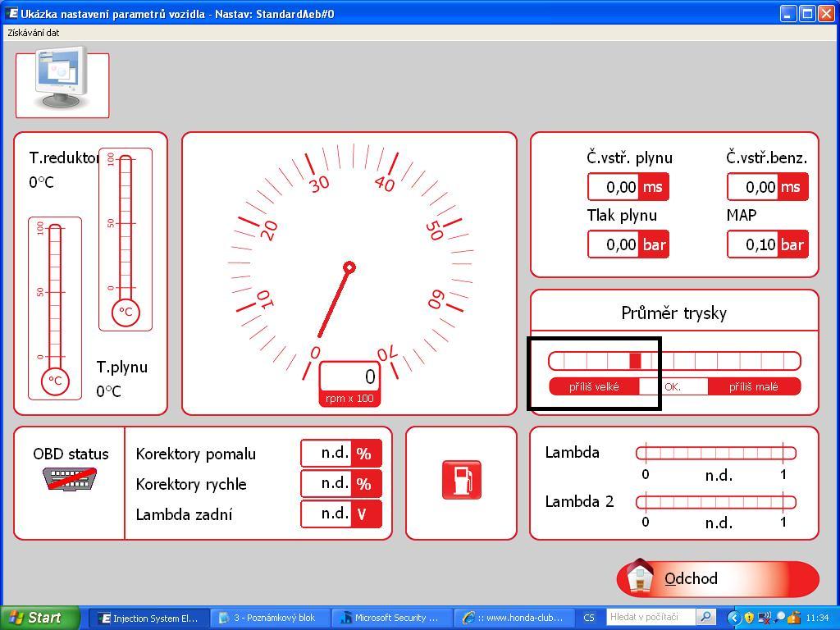Click the crossed-out OBD connector icon
Screen dimensions: 840x630
(70, 479)
